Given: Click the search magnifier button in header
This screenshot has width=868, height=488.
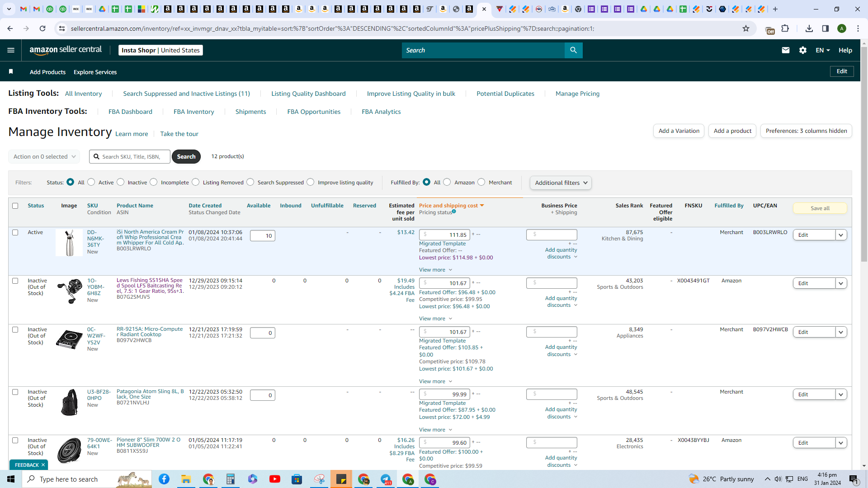Looking at the screenshot, I should pyautogui.click(x=573, y=50).
